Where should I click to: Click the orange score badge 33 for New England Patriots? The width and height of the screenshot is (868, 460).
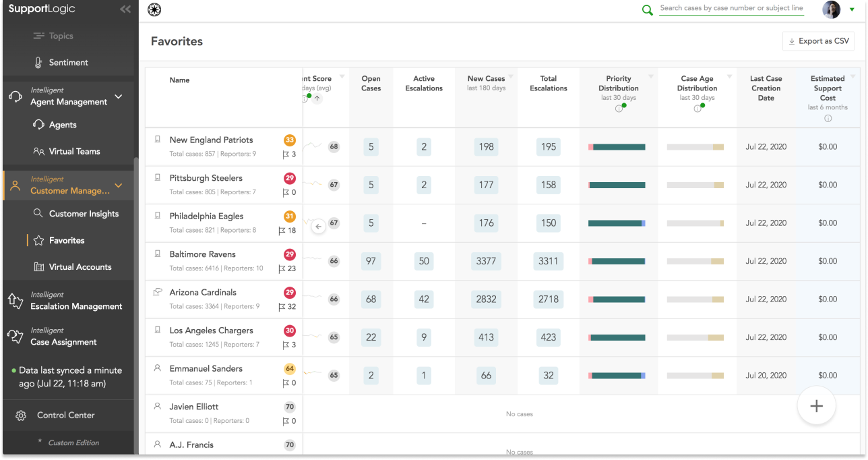(x=290, y=140)
